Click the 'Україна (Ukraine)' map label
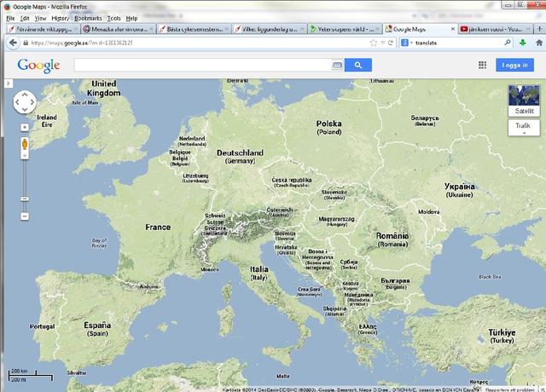Viewport: 546px width, 392px height. (x=459, y=190)
